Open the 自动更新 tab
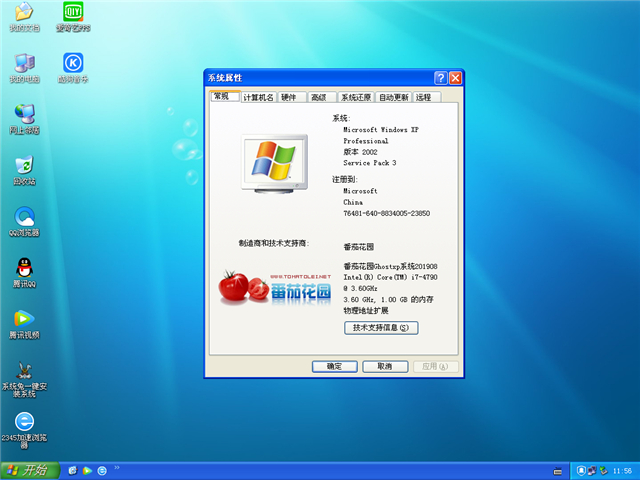 point(393,97)
